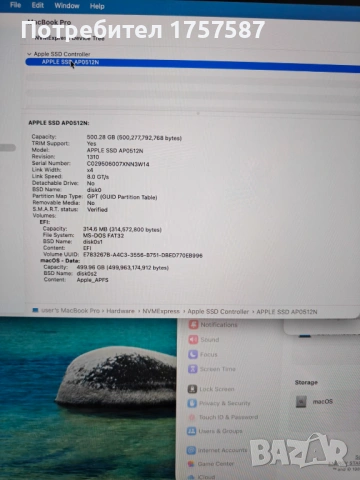Screen dimensions: 360x480
Task: Click the Screen Time hourglass icon
Action: coord(193,369)
